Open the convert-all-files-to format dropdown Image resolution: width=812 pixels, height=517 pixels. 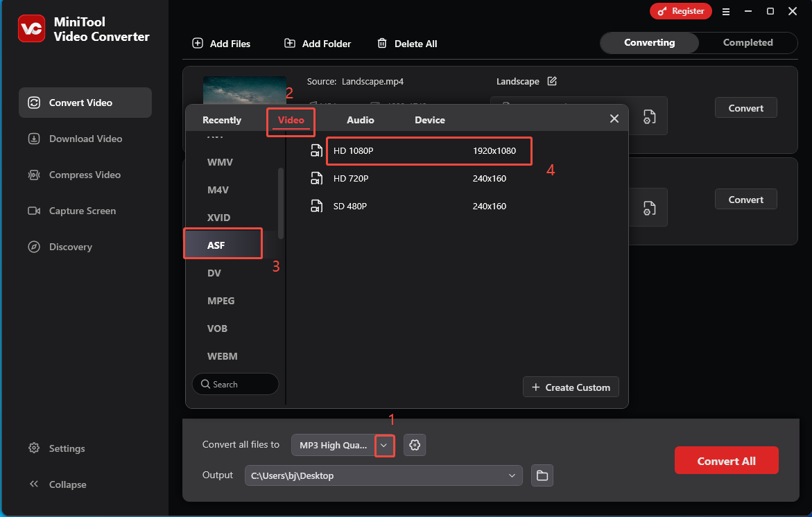tap(385, 445)
